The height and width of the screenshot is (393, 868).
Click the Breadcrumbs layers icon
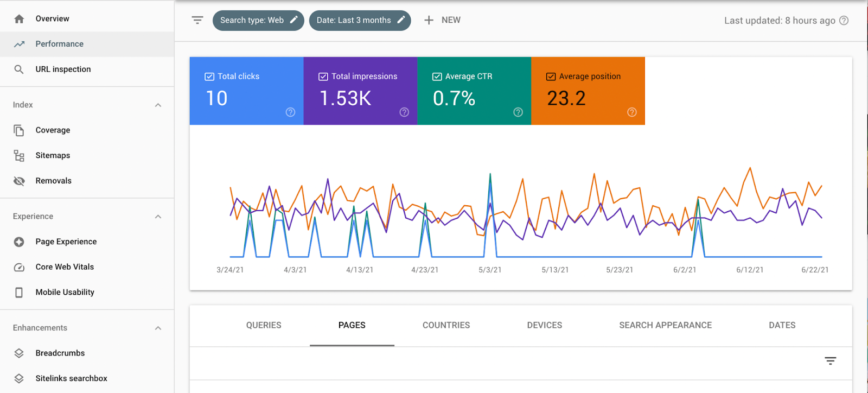point(19,353)
